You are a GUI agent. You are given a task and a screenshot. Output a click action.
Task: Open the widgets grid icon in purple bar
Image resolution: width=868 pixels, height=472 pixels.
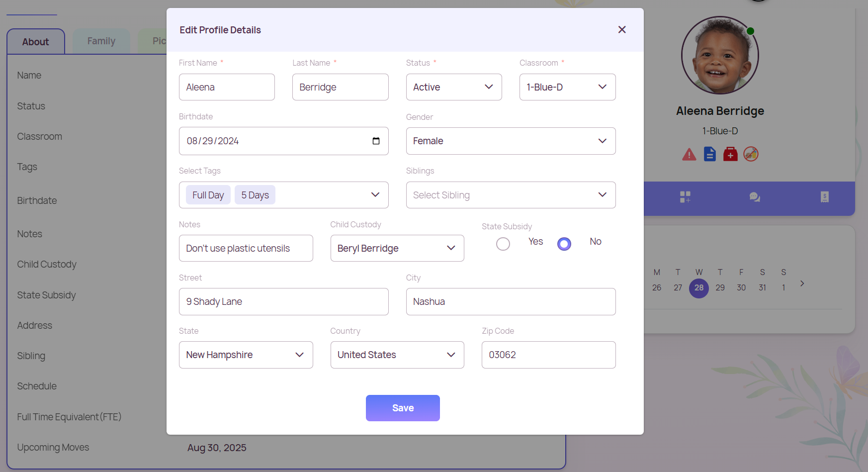point(685,197)
